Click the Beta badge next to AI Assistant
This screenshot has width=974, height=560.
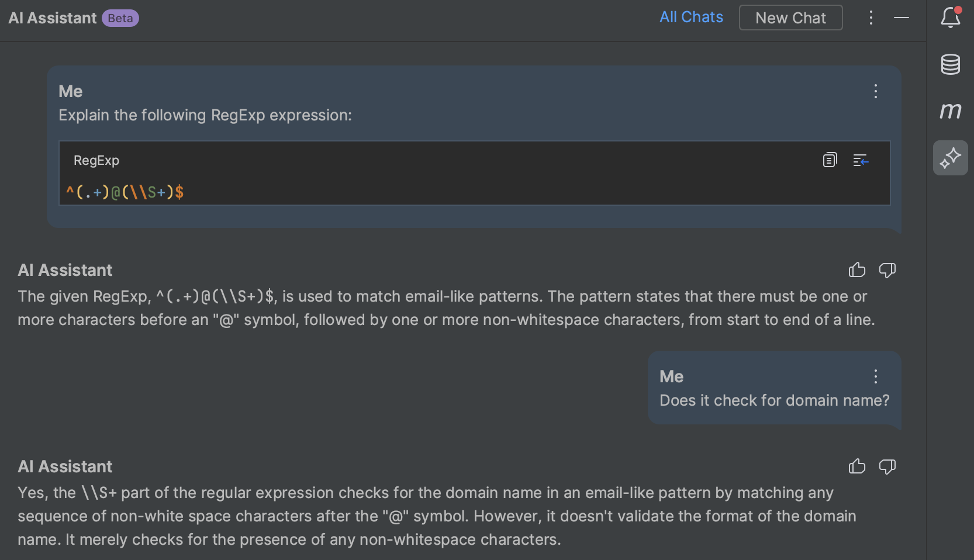coord(119,18)
